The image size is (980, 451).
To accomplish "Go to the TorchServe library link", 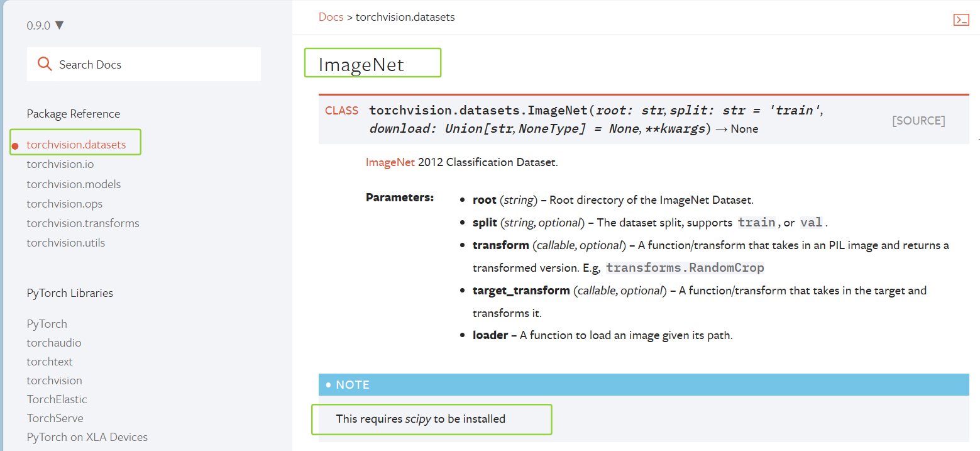I will point(55,418).
